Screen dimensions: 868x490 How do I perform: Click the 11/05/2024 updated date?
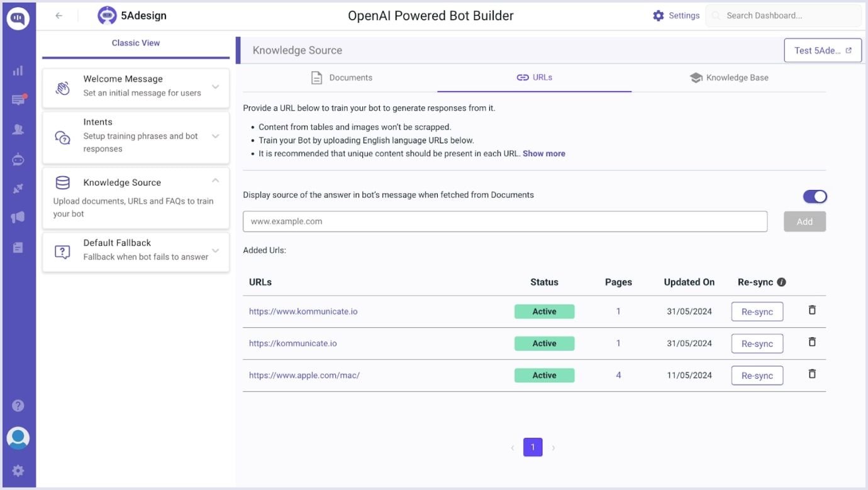(x=689, y=376)
